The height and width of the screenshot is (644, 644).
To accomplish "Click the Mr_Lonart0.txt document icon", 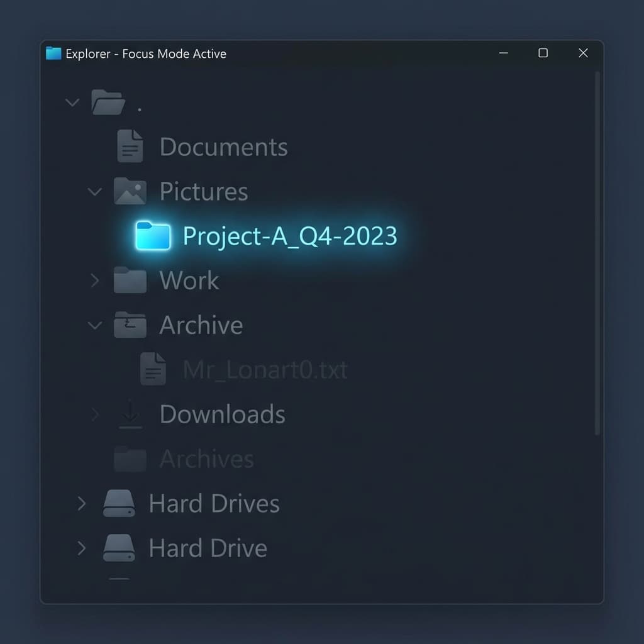I will click(x=153, y=369).
